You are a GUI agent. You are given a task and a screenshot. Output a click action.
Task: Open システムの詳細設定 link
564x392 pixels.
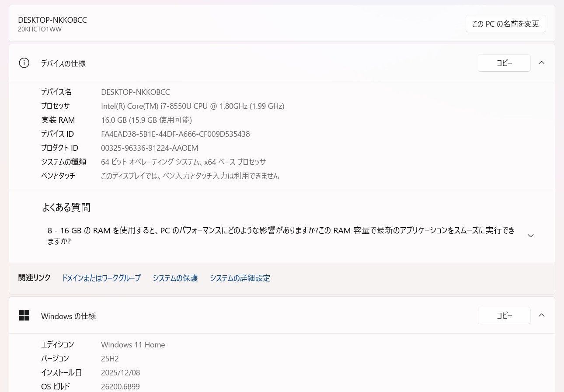point(240,278)
